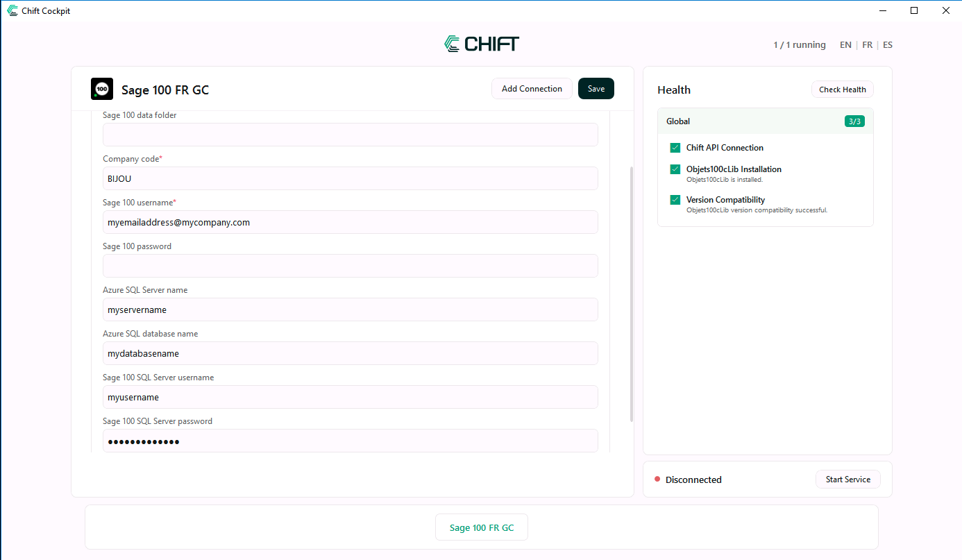The image size is (962, 560).
Task: Toggle the Version Compatibility checkbox
Action: (x=675, y=200)
